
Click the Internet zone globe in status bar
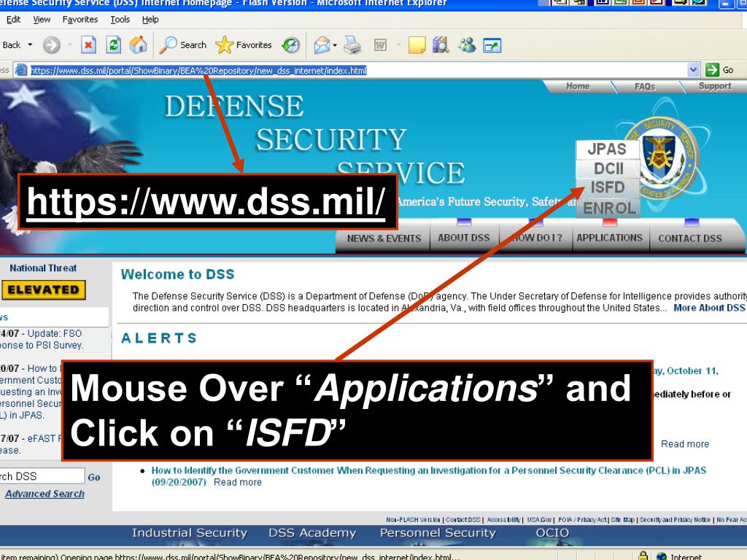point(661,556)
